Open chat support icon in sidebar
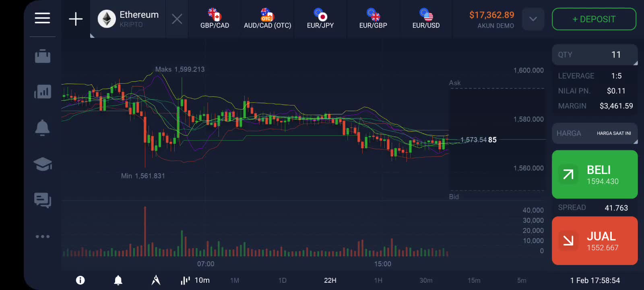Screen dimensions: 644x290 point(43,200)
